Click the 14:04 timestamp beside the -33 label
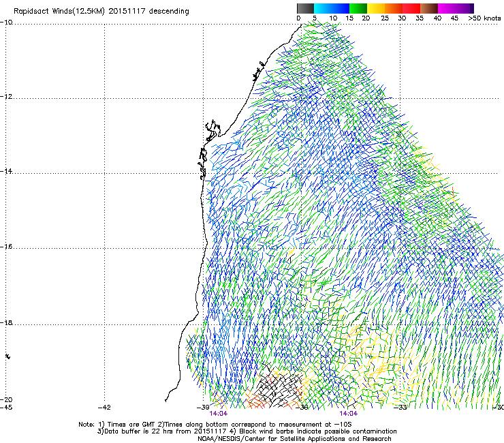 click(349, 414)
